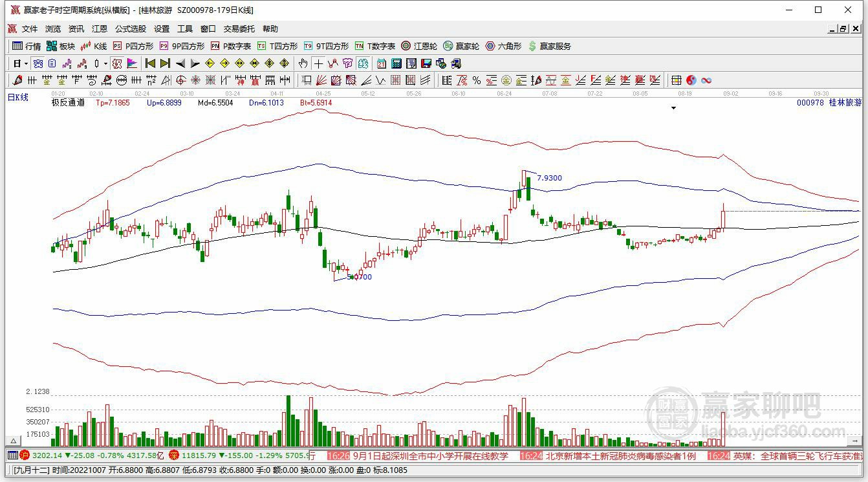Expand the small black triangle on chart
This screenshot has height=482, width=868.
point(673,108)
